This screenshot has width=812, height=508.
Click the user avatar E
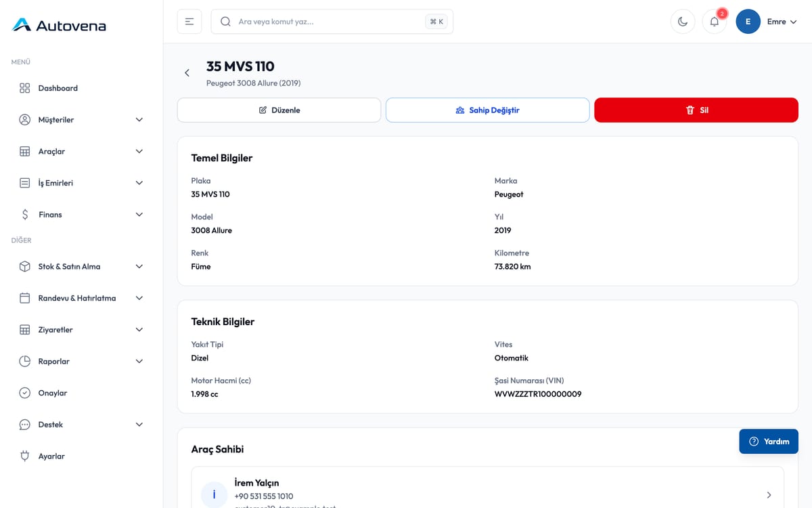click(748, 22)
